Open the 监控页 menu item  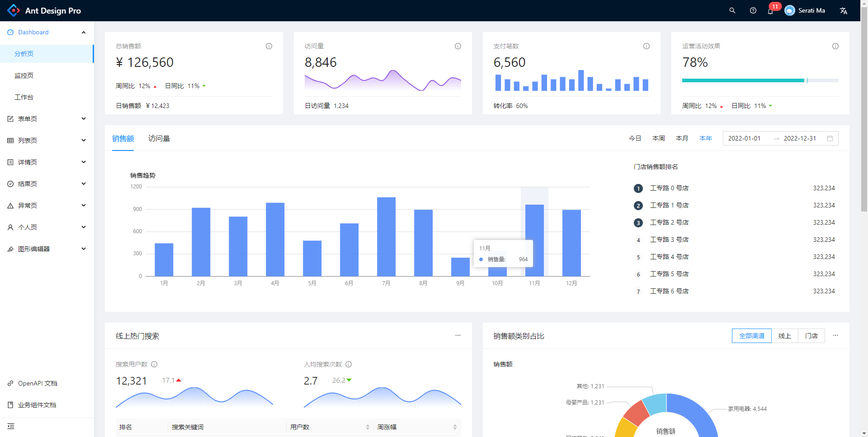[x=47, y=75]
